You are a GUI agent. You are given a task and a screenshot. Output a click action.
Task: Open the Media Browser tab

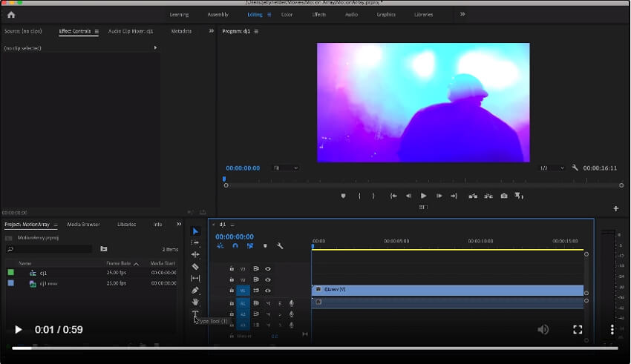[x=83, y=224]
